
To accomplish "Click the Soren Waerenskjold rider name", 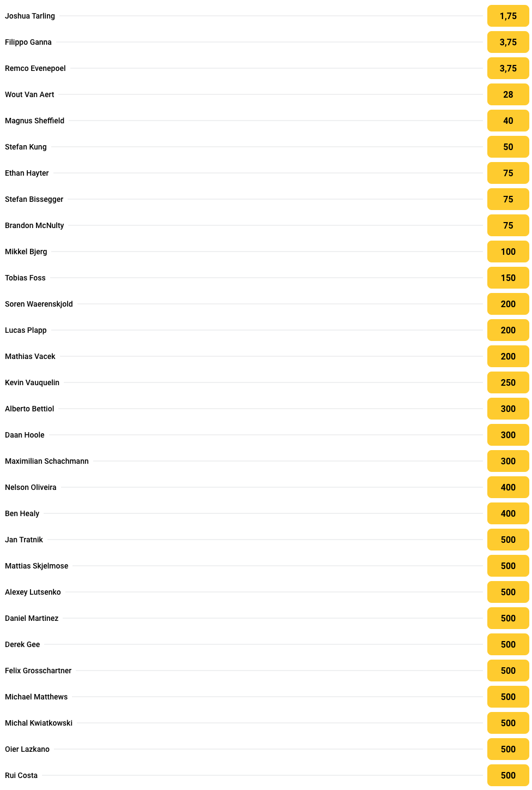I will (39, 304).
